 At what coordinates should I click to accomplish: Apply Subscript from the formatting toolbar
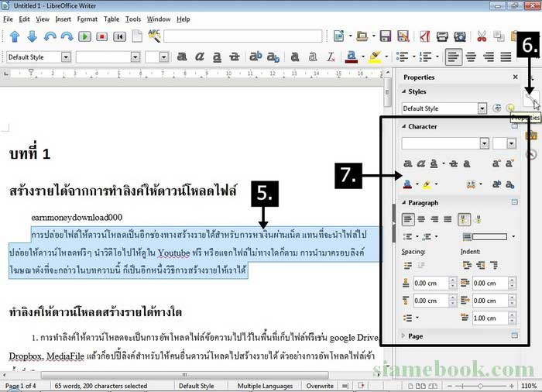click(273, 57)
